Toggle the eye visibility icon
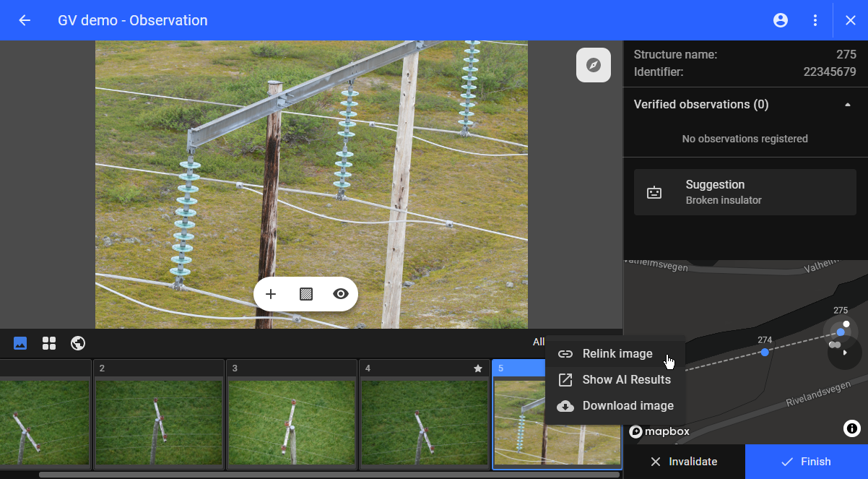This screenshot has height=479, width=868. click(341, 294)
